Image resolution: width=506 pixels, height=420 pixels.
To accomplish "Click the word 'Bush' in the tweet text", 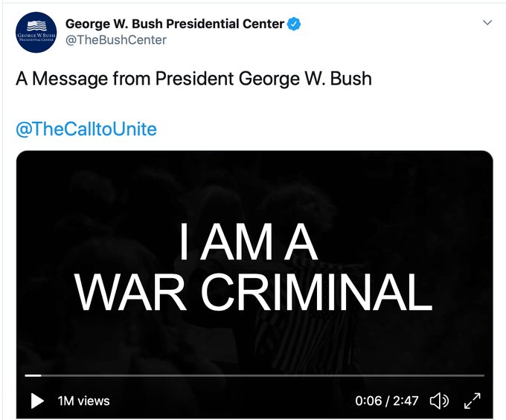I will [348, 78].
